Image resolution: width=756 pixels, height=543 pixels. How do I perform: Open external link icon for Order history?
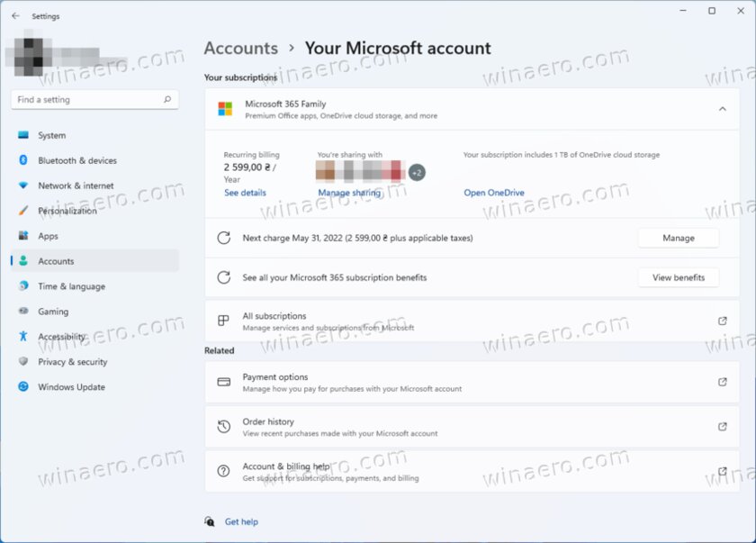coord(722,426)
